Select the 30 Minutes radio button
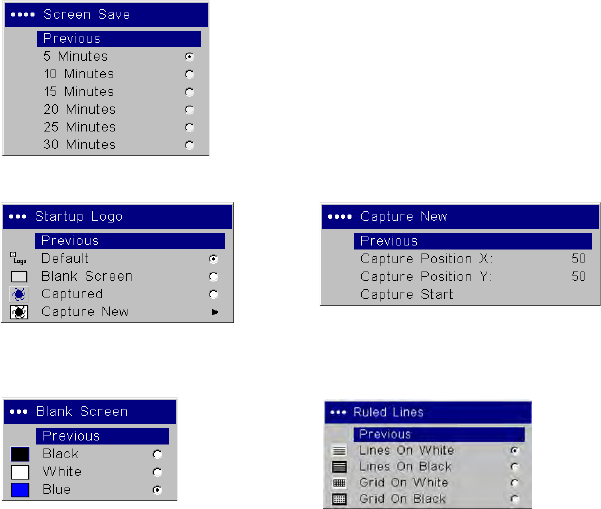Screen dimensions: 601x509 tap(189, 145)
